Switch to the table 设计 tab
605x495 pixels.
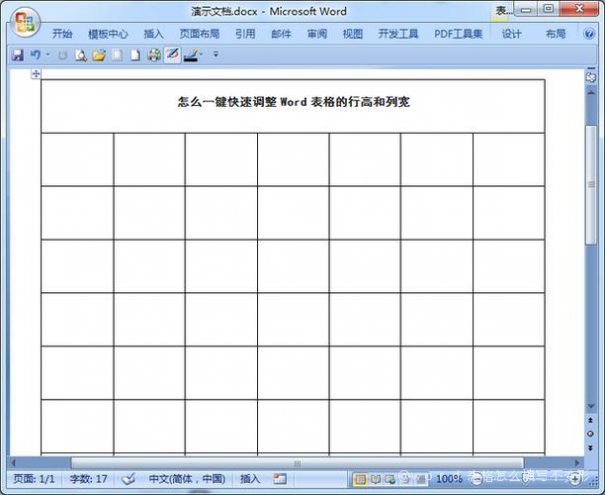pos(511,34)
